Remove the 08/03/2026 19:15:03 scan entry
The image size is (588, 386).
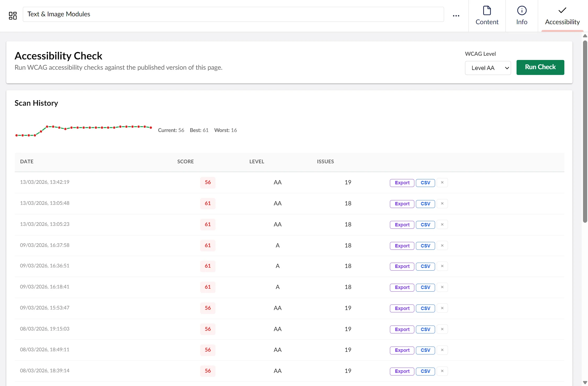[x=442, y=329]
